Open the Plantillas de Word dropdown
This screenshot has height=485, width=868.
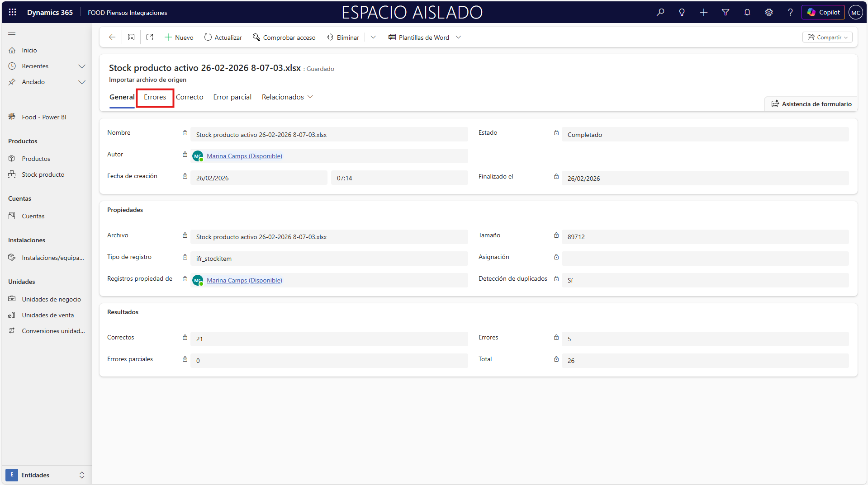[x=458, y=37]
